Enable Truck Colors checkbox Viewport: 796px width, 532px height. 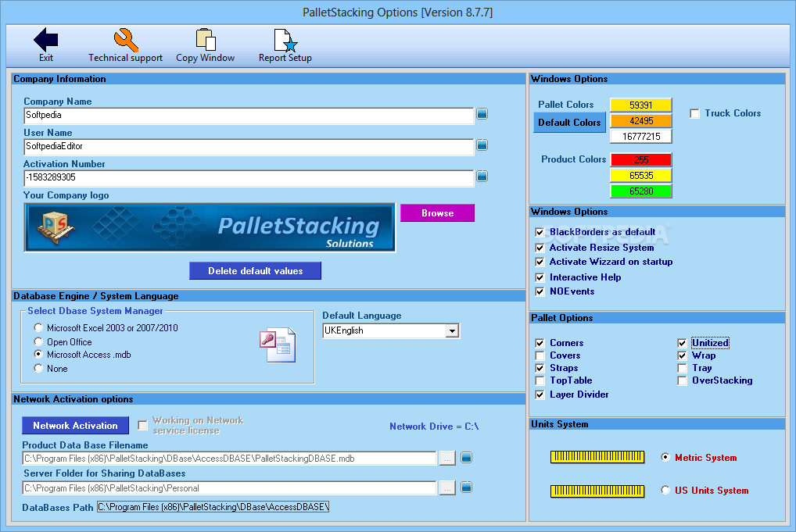pos(695,113)
